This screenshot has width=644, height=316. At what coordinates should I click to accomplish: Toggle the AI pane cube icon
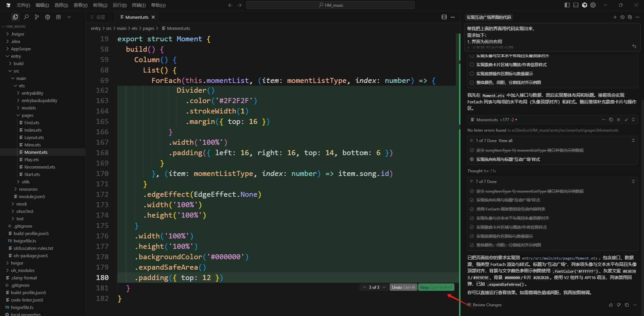(585, 5)
